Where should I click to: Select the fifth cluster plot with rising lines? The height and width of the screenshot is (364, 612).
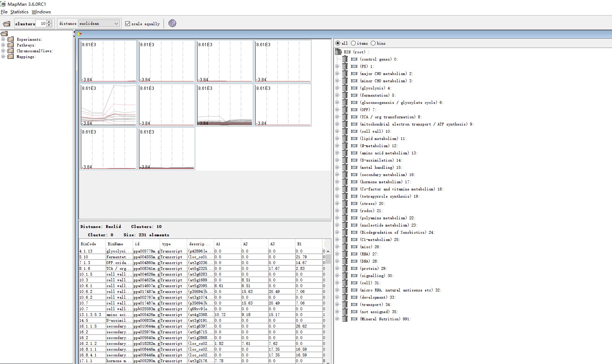click(x=108, y=105)
